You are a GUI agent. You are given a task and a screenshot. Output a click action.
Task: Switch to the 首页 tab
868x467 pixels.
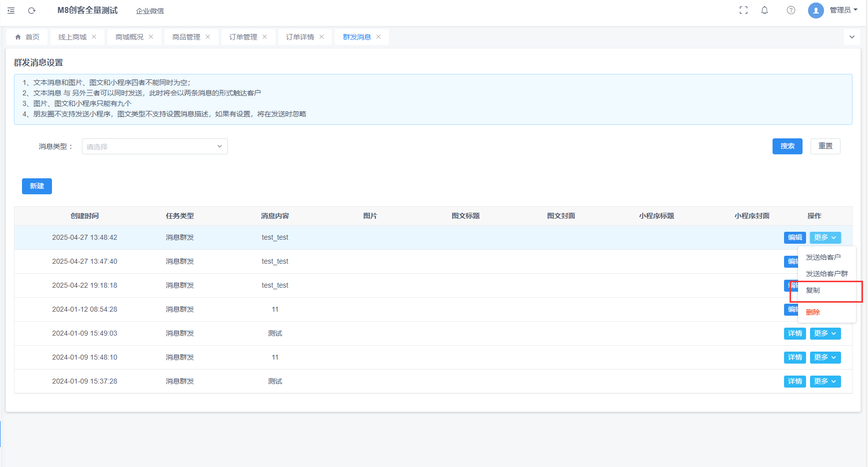[27, 37]
